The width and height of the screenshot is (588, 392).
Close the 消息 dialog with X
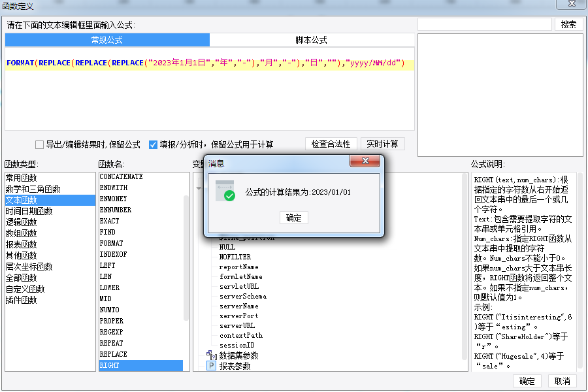365,161
